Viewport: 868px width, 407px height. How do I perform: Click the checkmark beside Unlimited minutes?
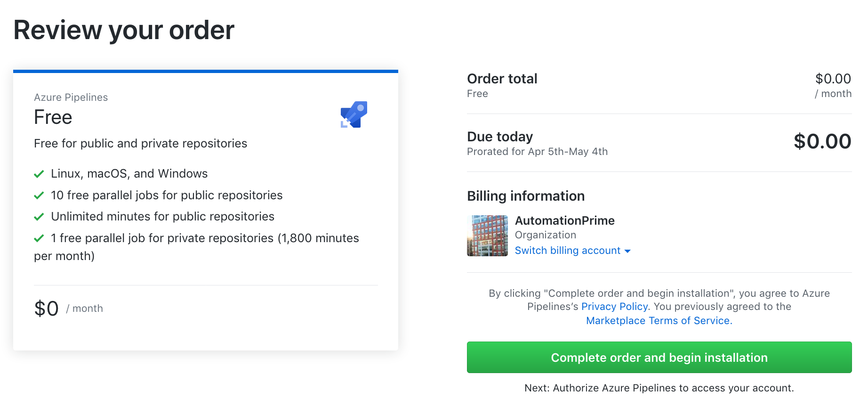pyautogui.click(x=39, y=217)
